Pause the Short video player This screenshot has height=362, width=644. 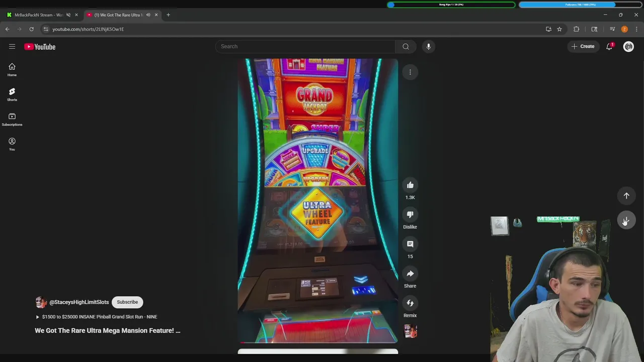coord(318,200)
